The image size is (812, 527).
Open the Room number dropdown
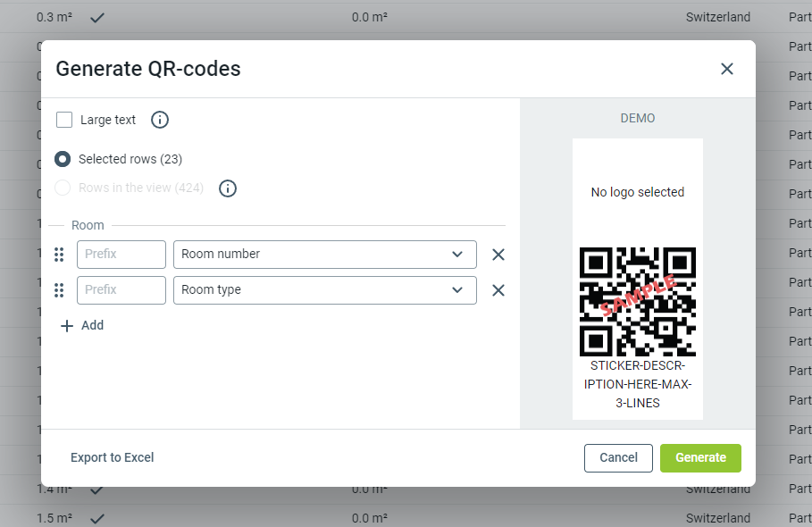(x=324, y=255)
